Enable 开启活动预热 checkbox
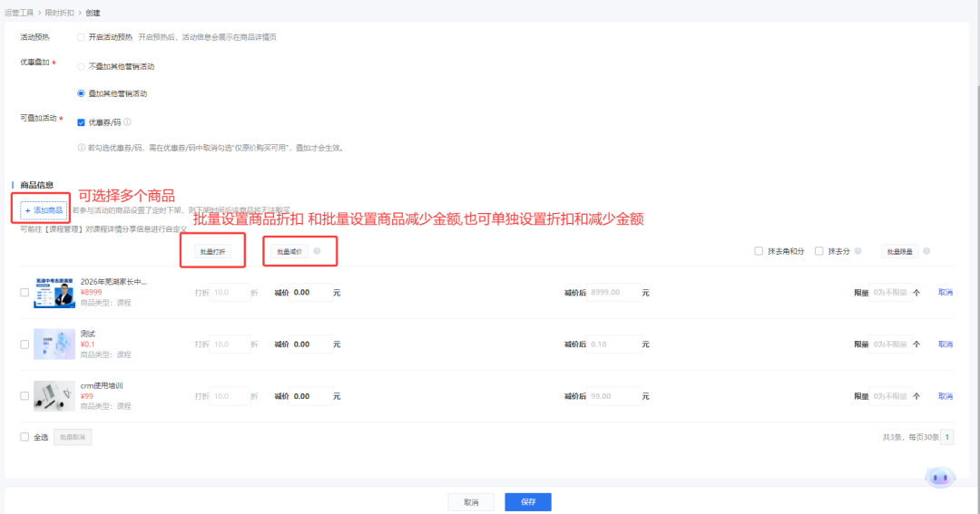Screen dimensions: 980x514 click(x=82, y=37)
